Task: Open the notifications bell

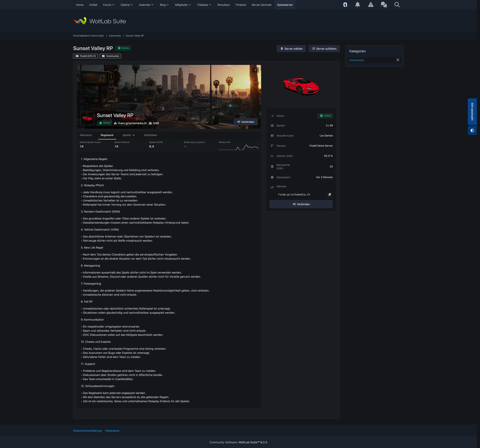Action: pos(358,5)
